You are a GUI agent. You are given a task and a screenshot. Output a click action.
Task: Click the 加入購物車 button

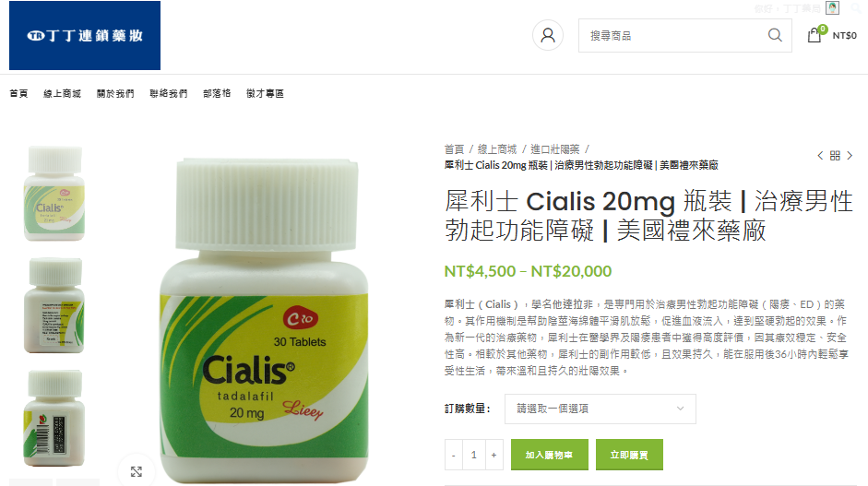549,455
